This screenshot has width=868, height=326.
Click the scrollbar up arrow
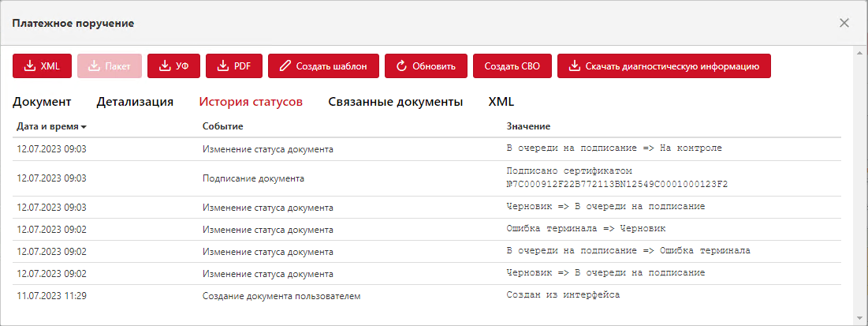(x=859, y=51)
